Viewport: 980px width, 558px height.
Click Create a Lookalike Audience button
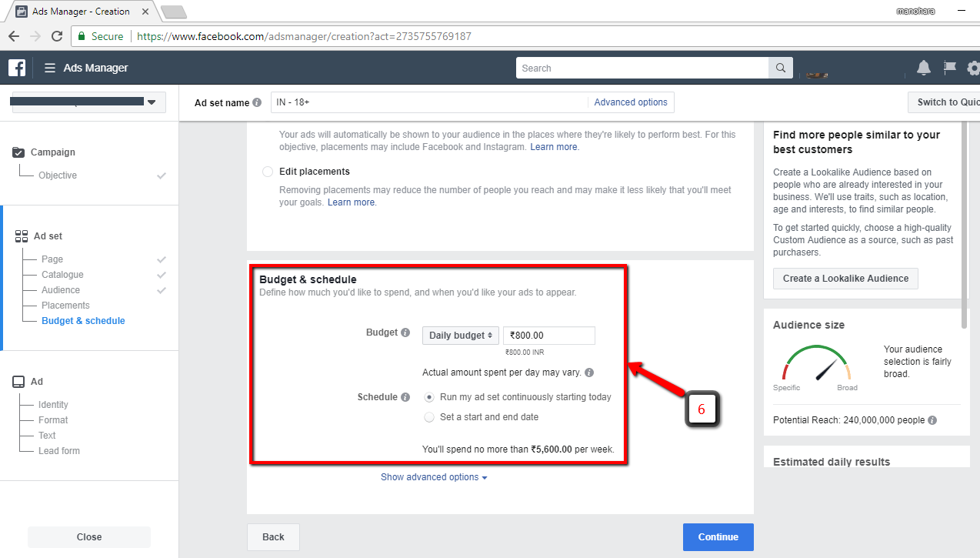click(845, 279)
